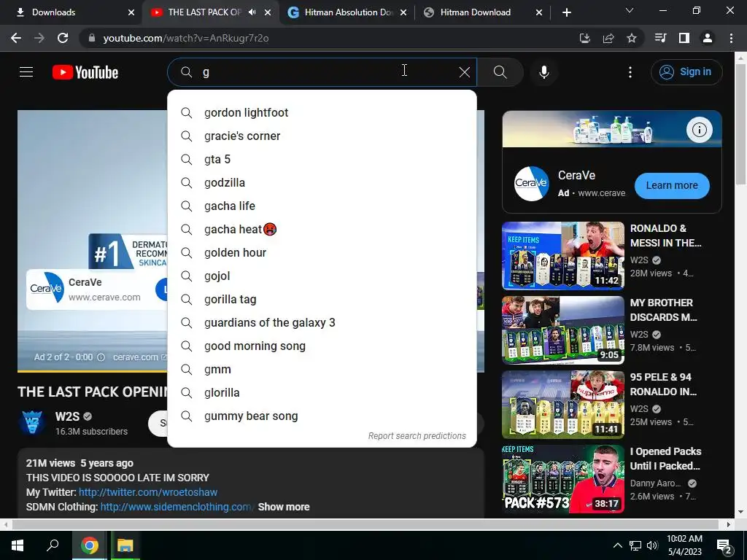747x560 pixels.
Task: Close the Downloads tab
Action: (131, 12)
